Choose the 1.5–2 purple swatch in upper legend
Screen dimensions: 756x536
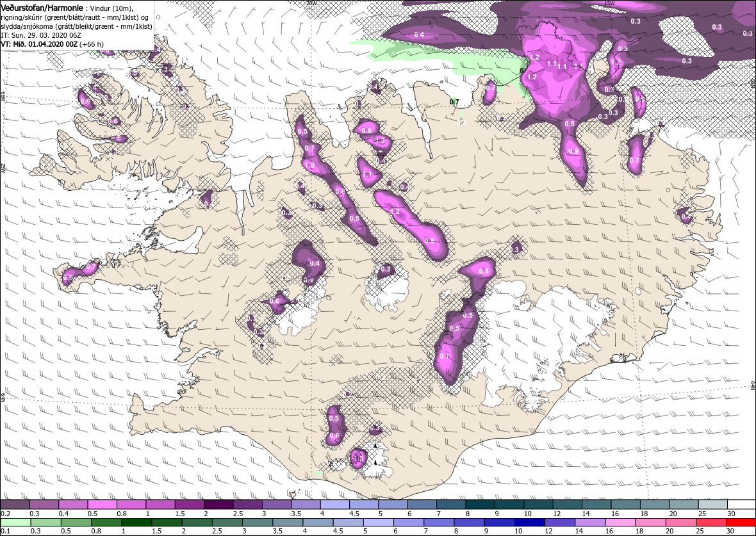coord(190,505)
